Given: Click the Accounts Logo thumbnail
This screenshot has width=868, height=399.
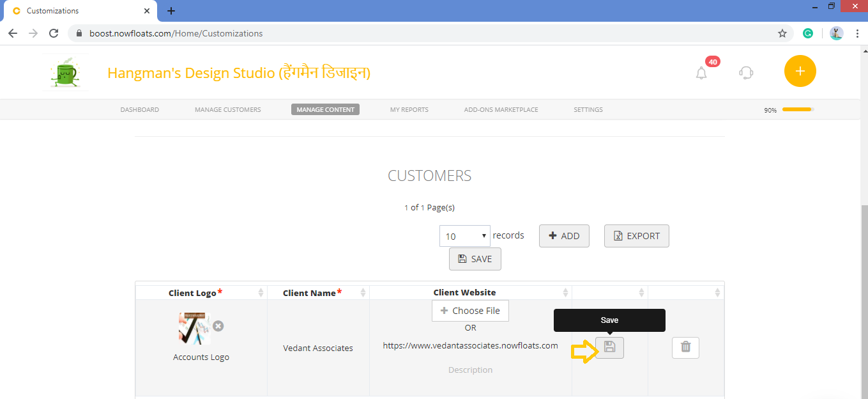Looking at the screenshot, I should point(194,329).
